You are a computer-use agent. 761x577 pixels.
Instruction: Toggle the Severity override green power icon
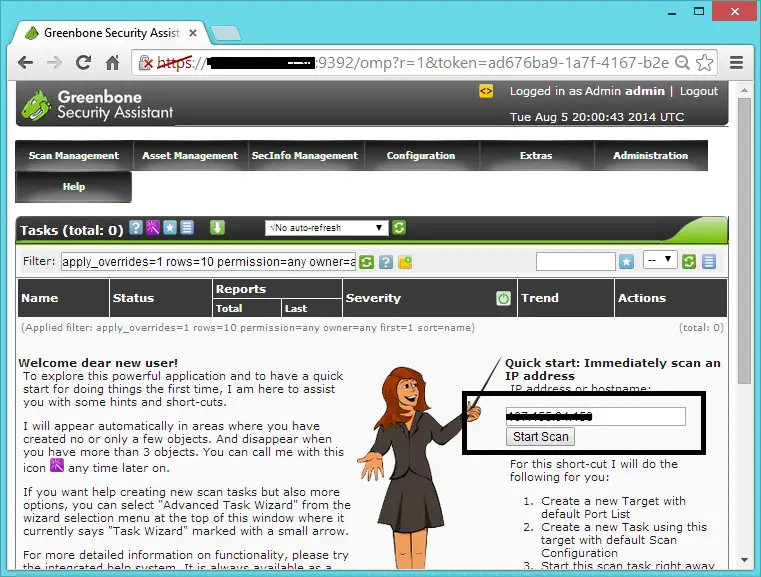point(503,298)
